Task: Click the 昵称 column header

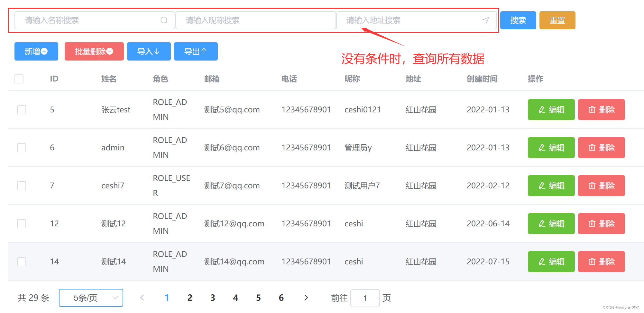Action: (352, 79)
